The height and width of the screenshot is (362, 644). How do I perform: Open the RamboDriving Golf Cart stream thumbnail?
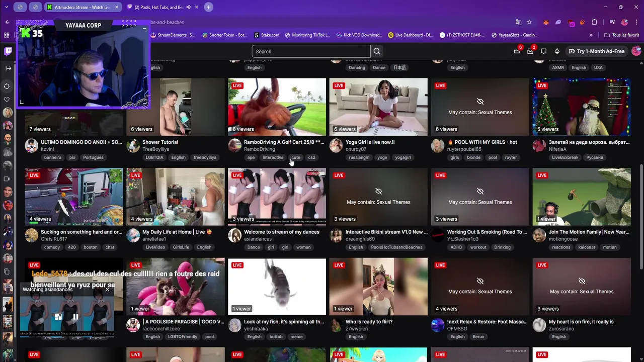pos(277,107)
